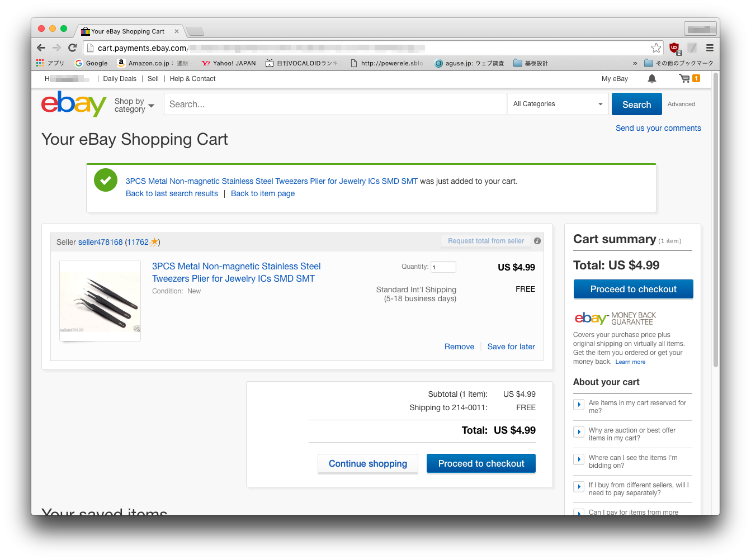This screenshot has width=751, height=560.
Task: Switch to the Your eBay Shopping Cart tab
Action: pyautogui.click(x=128, y=31)
